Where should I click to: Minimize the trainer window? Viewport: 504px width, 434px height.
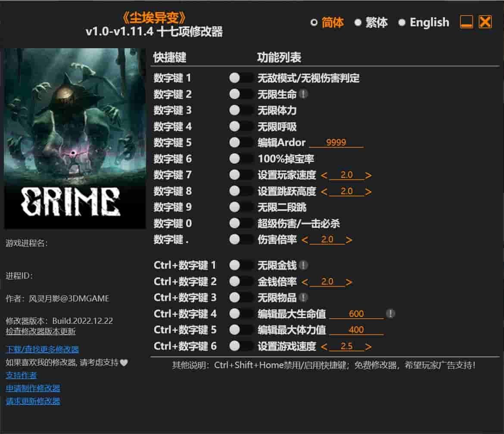467,22
